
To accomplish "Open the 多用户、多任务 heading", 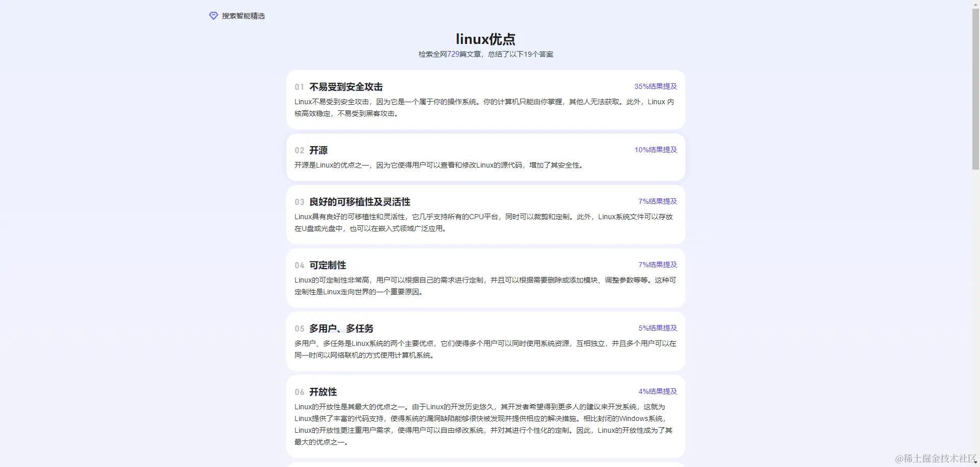I will click(x=341, y=329).
